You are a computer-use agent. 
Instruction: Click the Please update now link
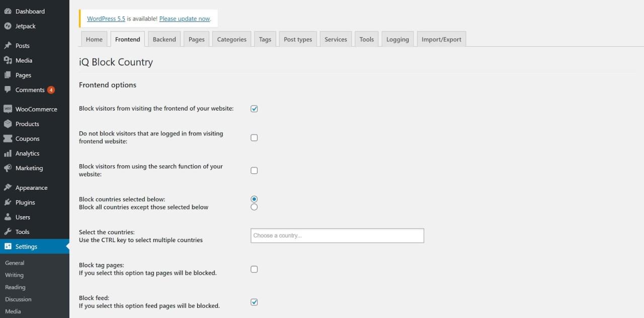(185, 19)
